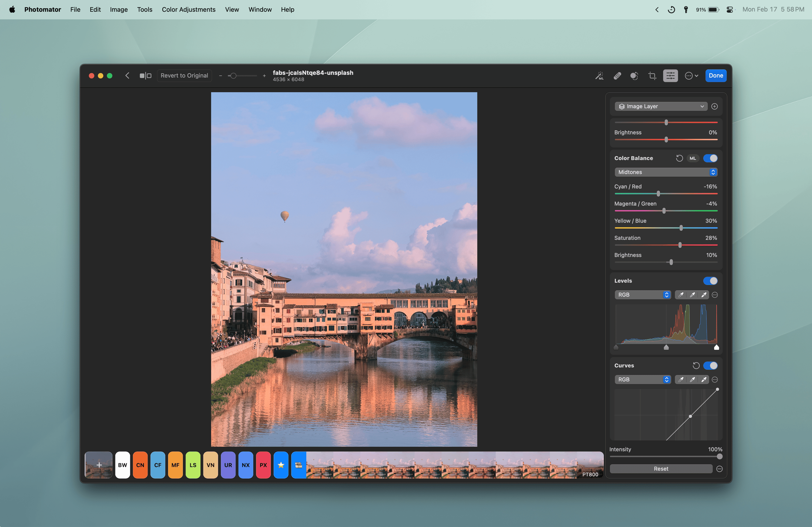Toggle Curves adjustment off

coord(710,366)
